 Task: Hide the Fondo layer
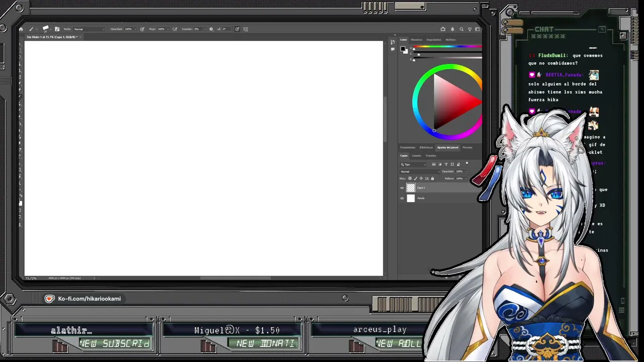click(x=402, y=198)
